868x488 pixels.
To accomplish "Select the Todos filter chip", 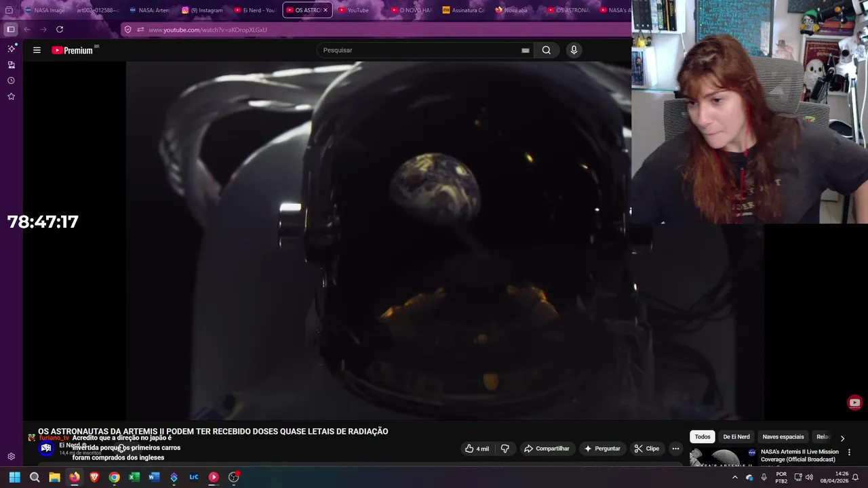I will pyautogui.click(x=703, y=437).
